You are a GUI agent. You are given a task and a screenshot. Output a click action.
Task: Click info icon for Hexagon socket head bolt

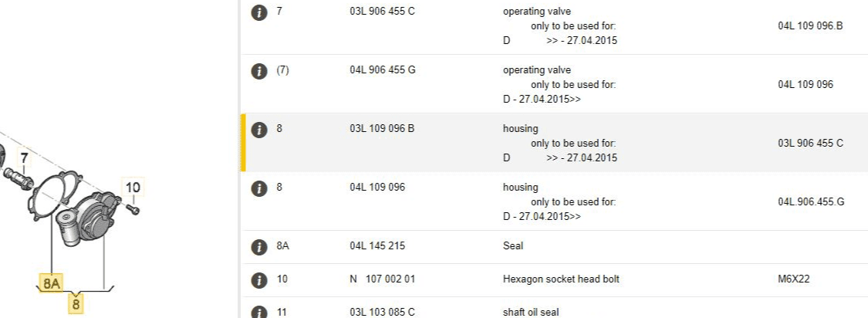tap(260, 279)
